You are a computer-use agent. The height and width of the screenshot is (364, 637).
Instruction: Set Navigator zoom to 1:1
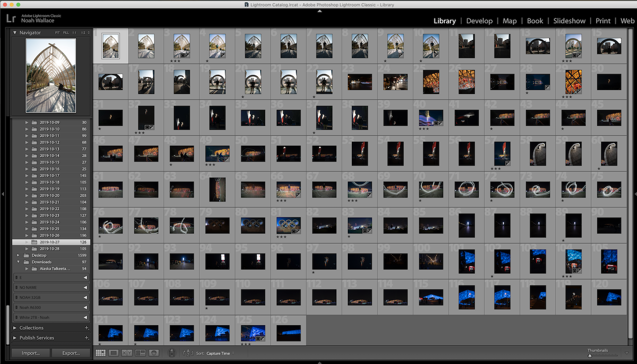tap(74, 33)
